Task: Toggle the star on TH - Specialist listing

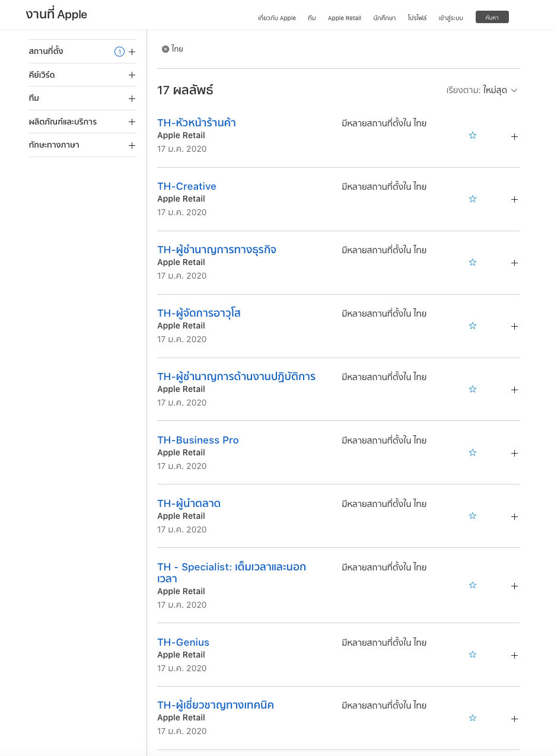Action: click(x=472, y=585)
